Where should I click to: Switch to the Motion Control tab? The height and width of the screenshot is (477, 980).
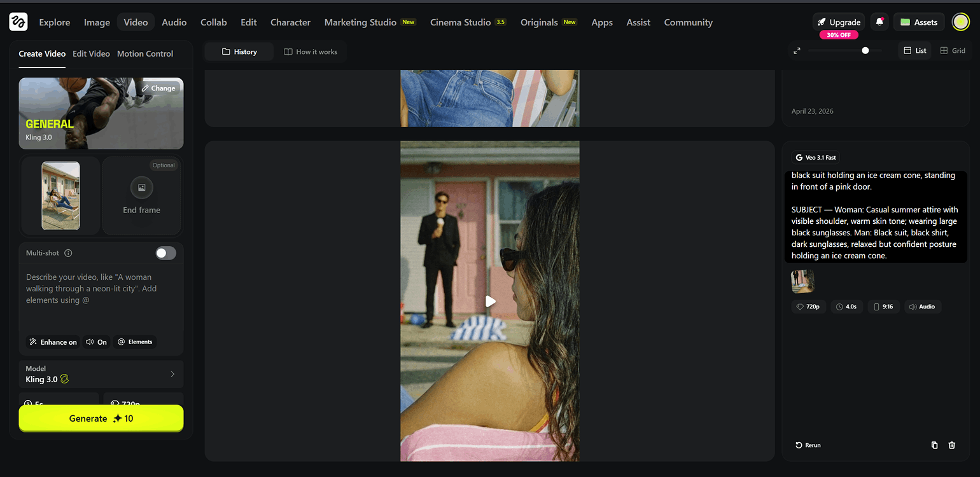145,54
